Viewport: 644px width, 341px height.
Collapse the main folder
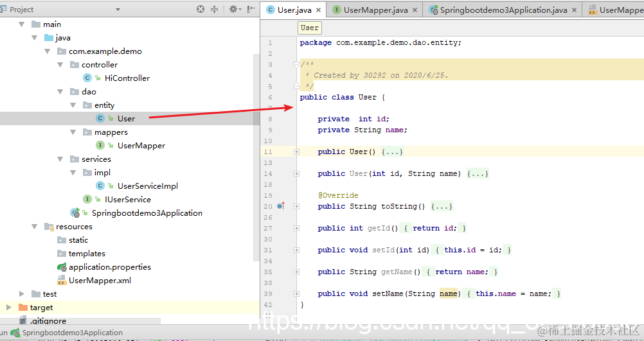pos(22,24)
